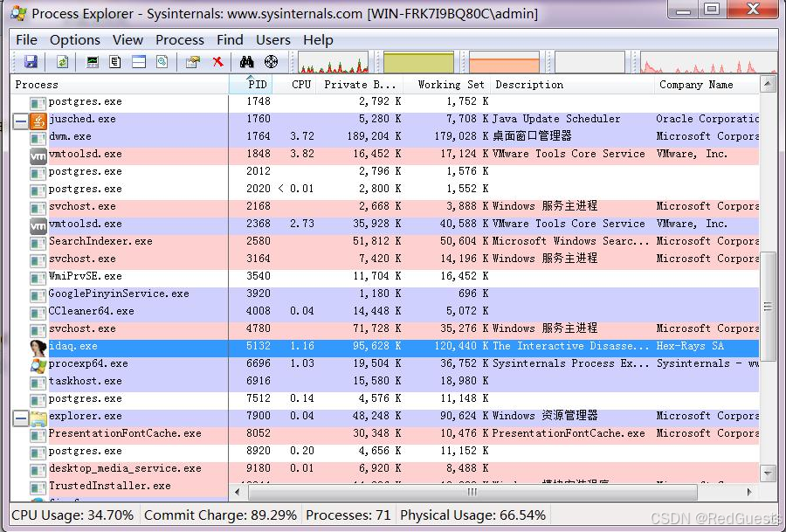Collapse the explorer.exe process tree node
The image size is (786, 532).
coord(21,418)
